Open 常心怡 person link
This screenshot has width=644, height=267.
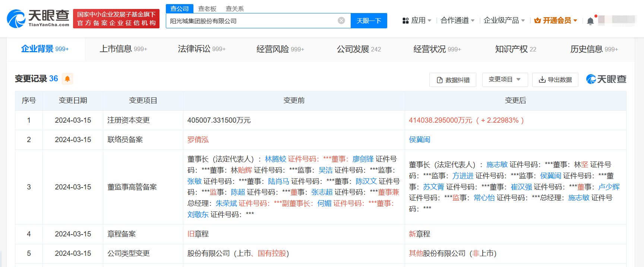[484, 198]
